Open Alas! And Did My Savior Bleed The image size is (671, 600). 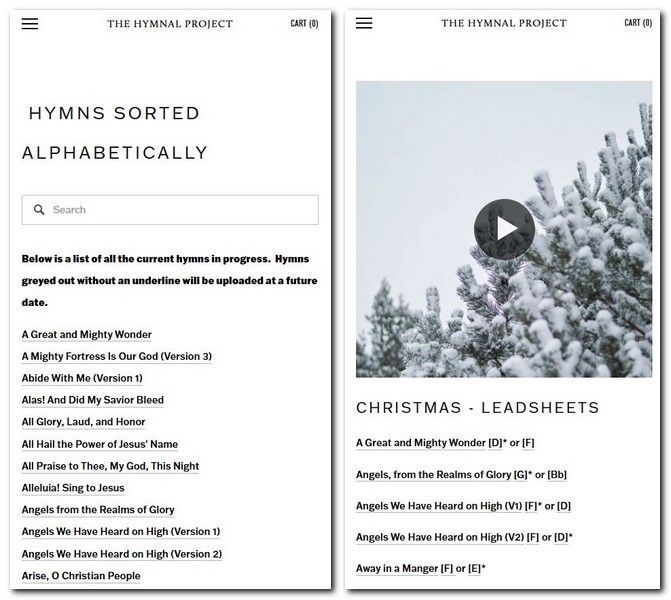pyautogui.click(x=93, y=400)
